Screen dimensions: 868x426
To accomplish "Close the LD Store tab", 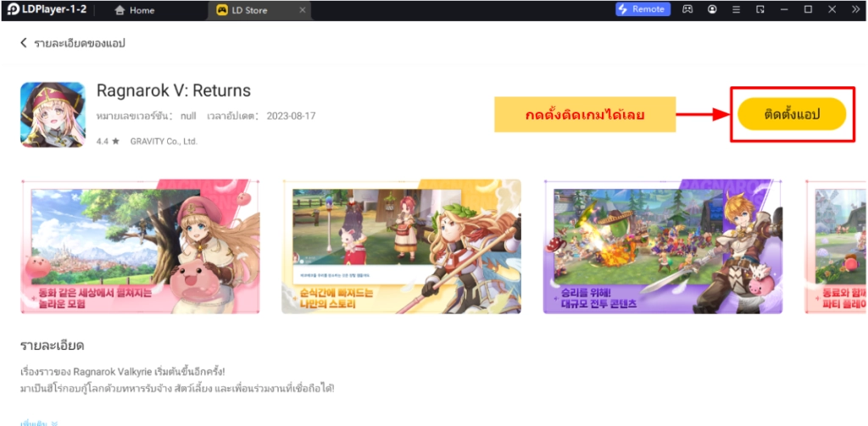I will [x=302, y=10].
